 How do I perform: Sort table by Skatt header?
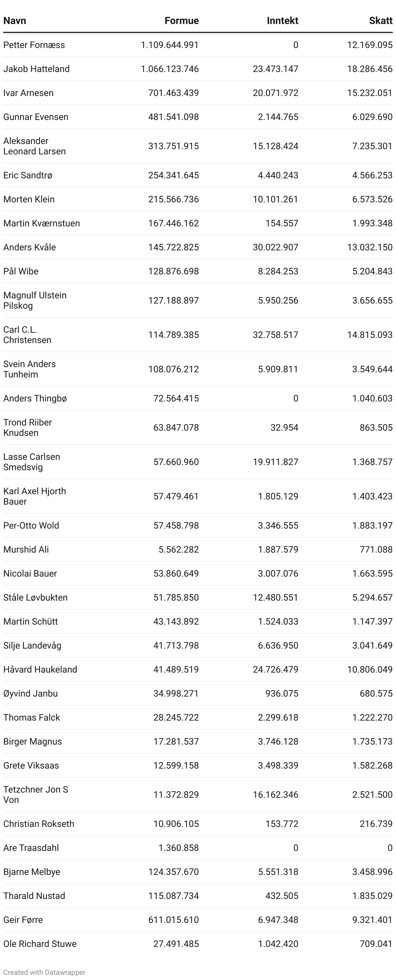click(x=380, y=20)
